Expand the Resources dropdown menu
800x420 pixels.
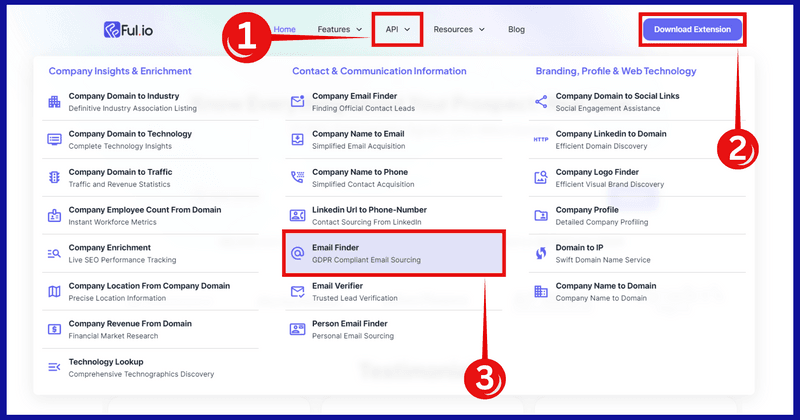[459, 29]
